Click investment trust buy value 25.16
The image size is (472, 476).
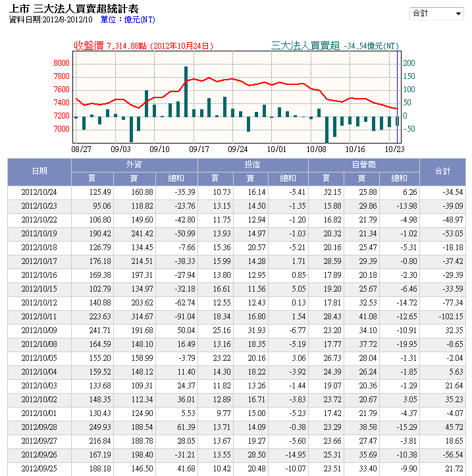click(x=222, y=331)
